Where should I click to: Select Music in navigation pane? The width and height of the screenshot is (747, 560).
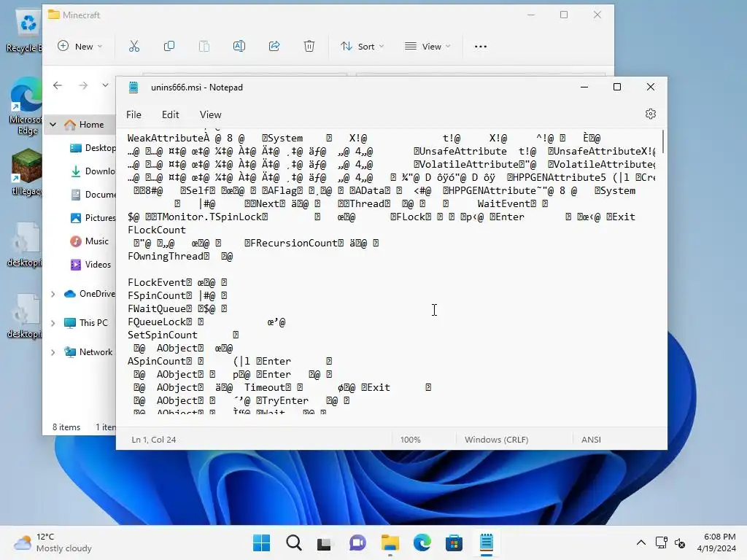pos(90,241)
